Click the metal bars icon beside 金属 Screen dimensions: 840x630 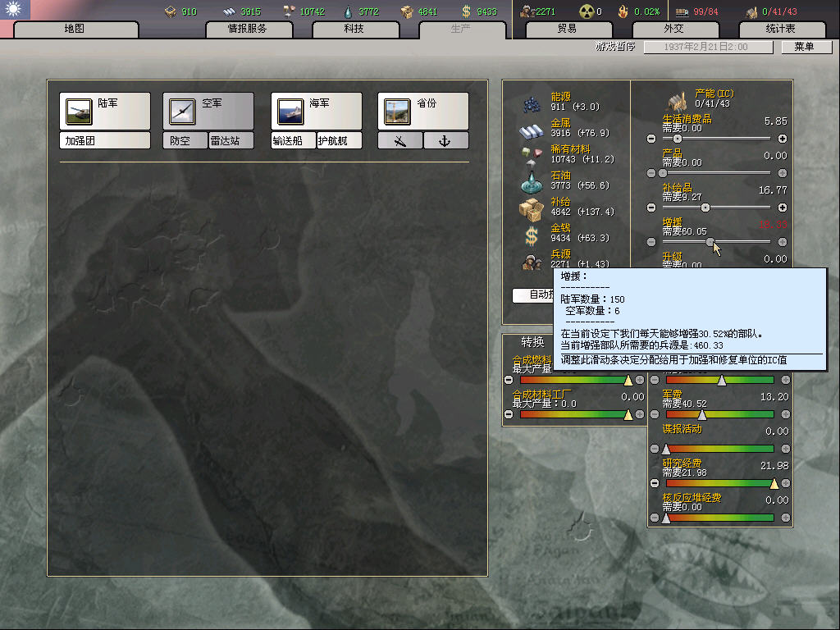pos(531,130)
